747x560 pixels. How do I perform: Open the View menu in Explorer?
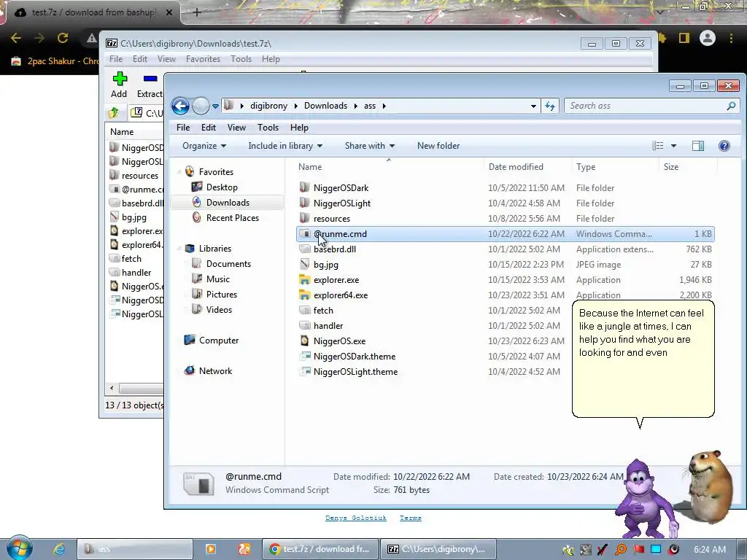point(236,128)
